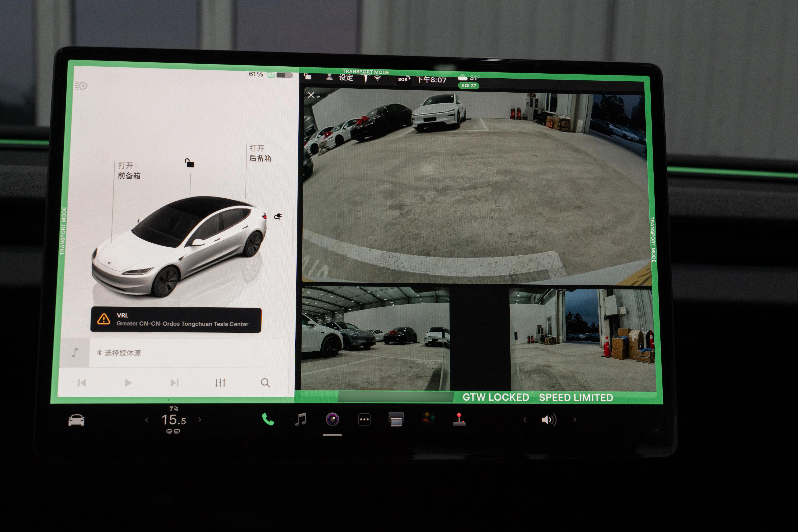Tap 打开 后备箱 to open trunk

click(260, 153)
